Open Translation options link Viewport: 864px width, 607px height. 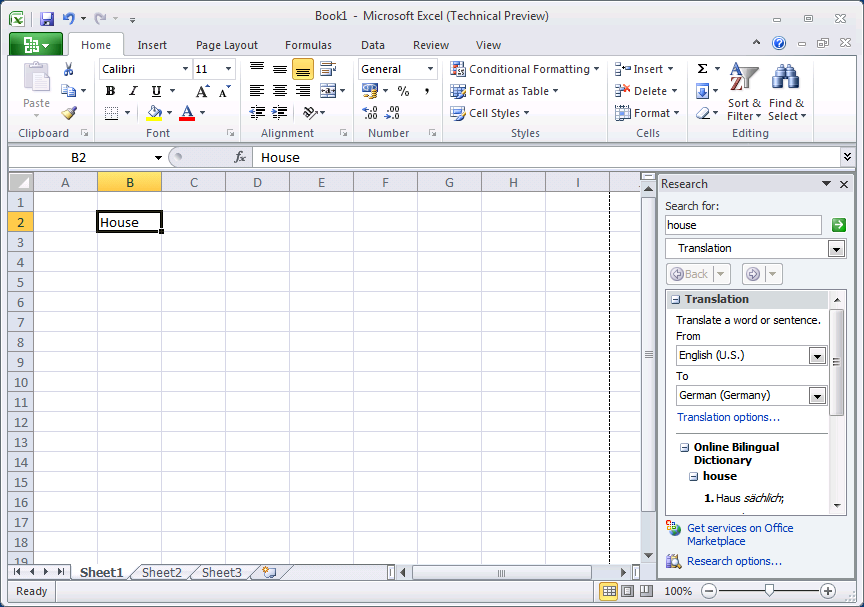pyautogui.click(x=728, y=417)
